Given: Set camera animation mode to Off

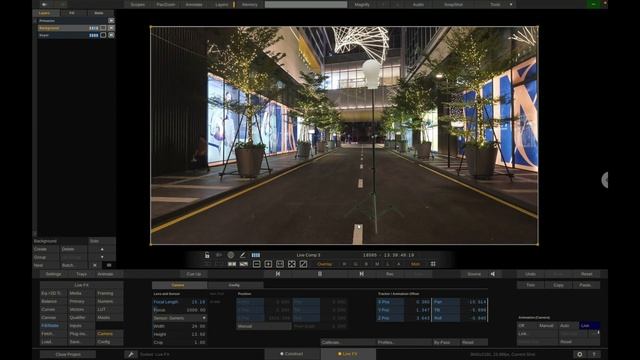Looking at the screenshot, I should tap(521, 326).
